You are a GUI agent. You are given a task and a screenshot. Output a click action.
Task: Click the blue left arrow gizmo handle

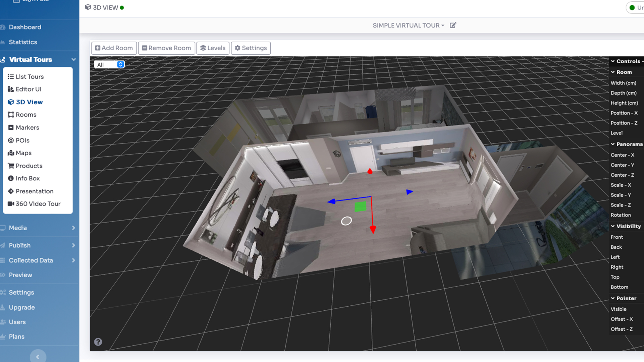332,201
